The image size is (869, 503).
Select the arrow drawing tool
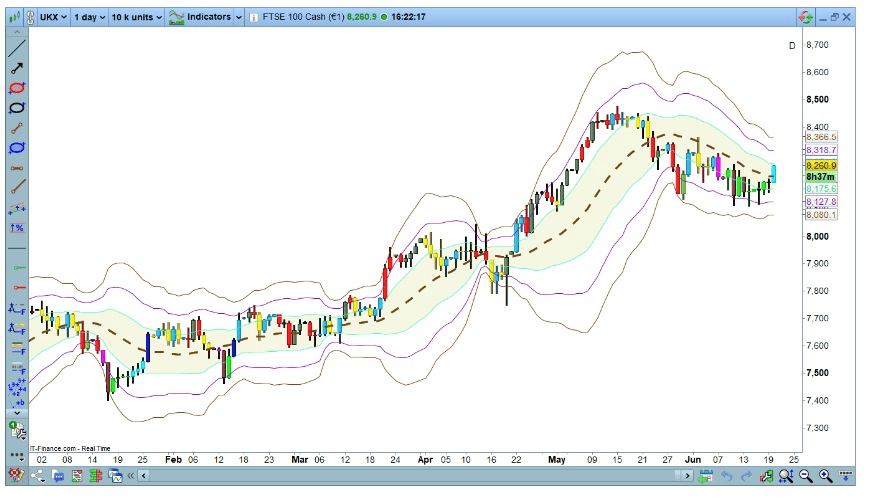pos(17,68)
